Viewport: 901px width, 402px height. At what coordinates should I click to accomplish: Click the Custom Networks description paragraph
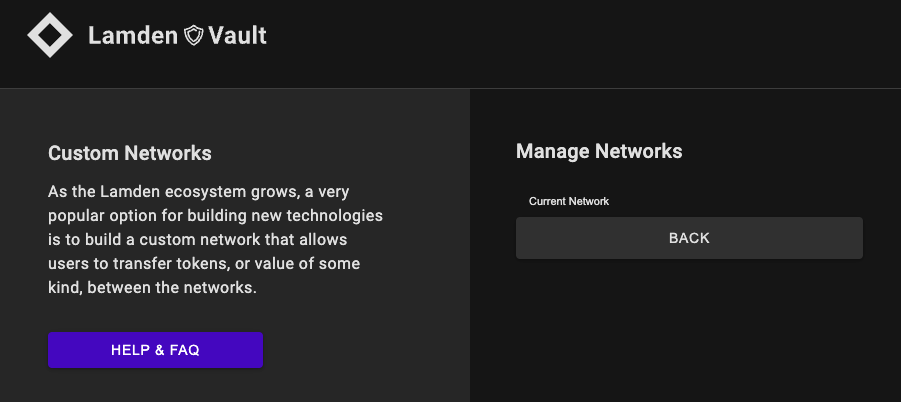point(215,239)
